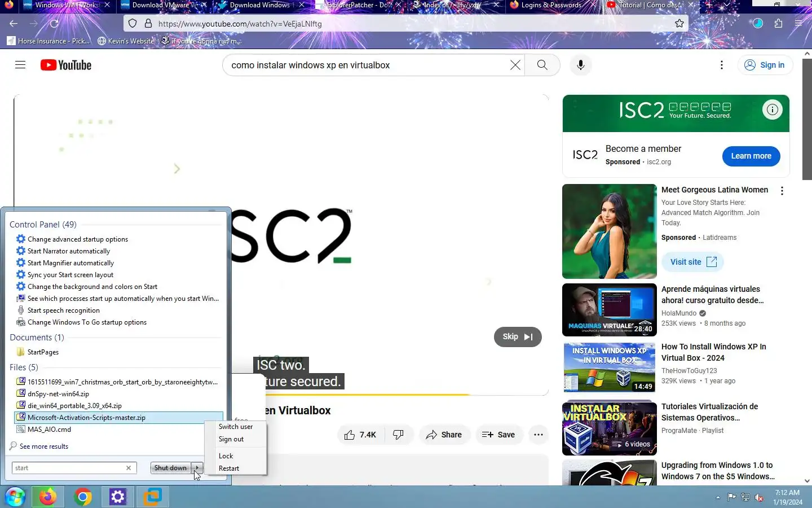Start voice search with microphone icon

point(580,65)
